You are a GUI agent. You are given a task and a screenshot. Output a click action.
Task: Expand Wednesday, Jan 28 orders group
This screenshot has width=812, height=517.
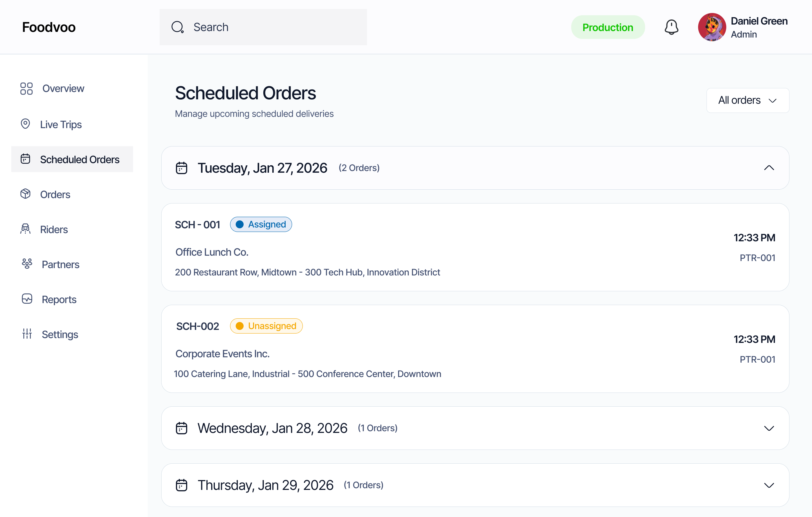click(x=769, y=428)
